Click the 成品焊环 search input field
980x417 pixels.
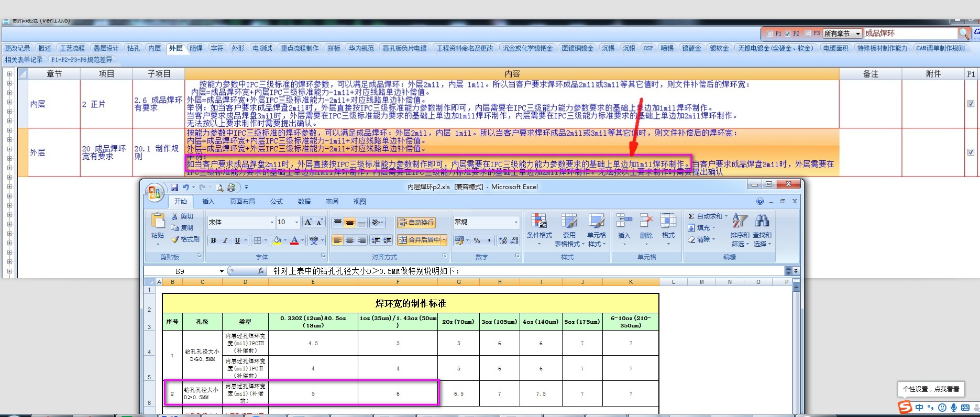click(910, 34)
